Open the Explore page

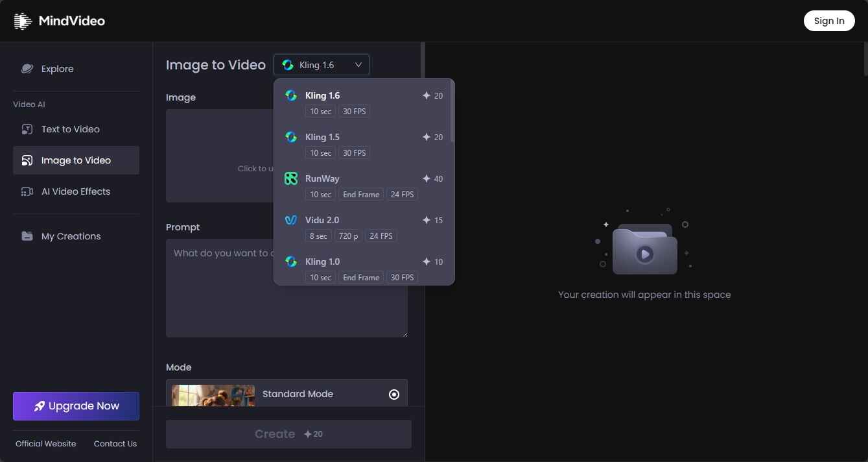pyautogui.click(x=76, y=69)
